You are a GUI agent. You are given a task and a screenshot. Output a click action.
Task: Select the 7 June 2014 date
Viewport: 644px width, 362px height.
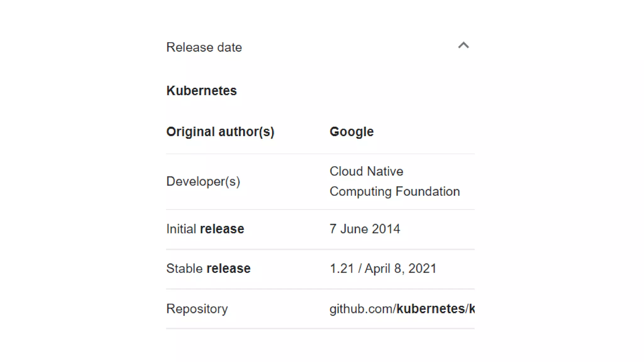coord(364,229)
